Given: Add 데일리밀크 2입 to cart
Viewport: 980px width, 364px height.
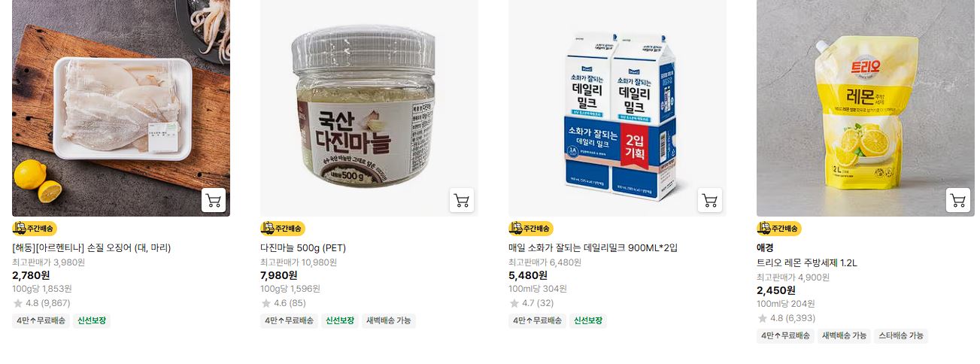Looking at the screenshot, I should point(710,200).
